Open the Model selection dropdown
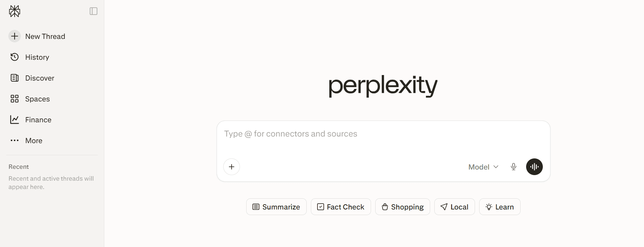This screenshot has width=644, height=247. (x=483, y=167)
